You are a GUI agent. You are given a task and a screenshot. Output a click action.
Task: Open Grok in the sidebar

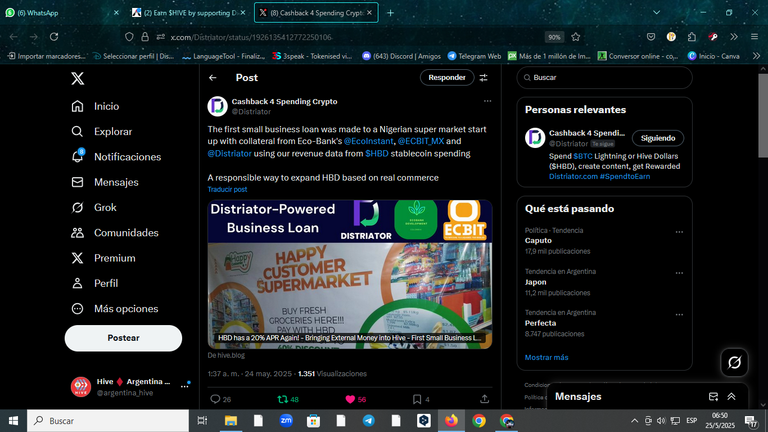[94, 208]
